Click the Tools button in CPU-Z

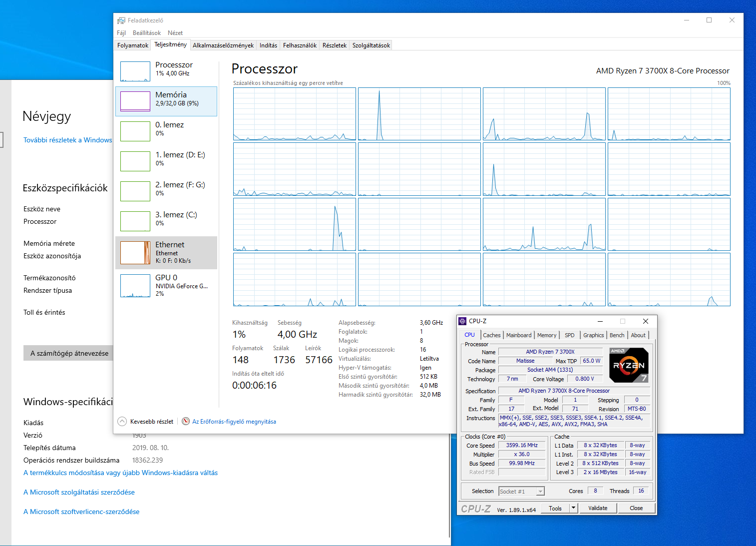(x=555, y=508)
